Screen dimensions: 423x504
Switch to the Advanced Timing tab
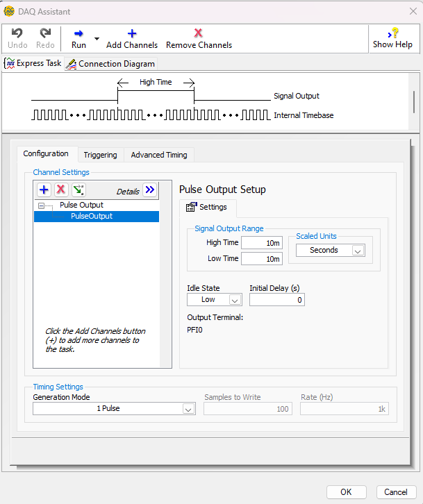click(x=159, y=155)
